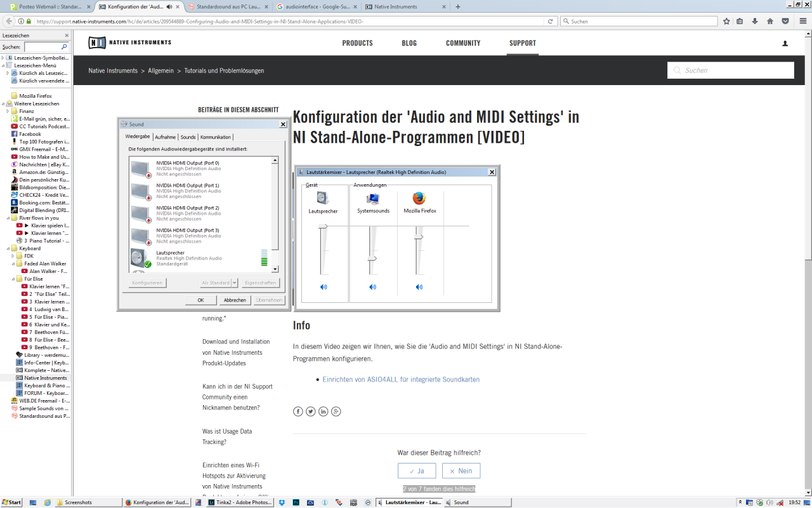Viewport: 812px width, 508px height.
Task: Open the Firefox hamburger menu
Action: tap(802, 21)
